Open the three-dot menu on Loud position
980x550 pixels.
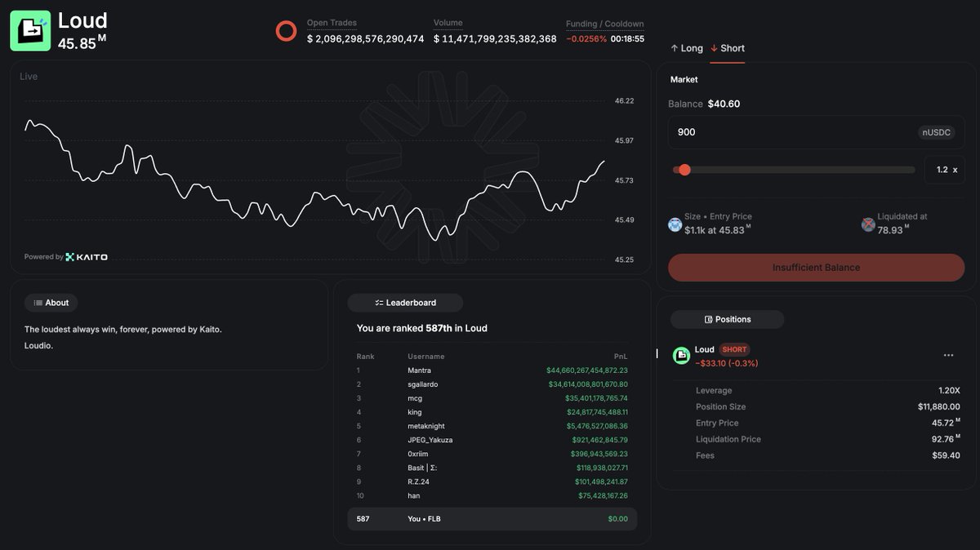pyautogui.click(x=948, y=355)
